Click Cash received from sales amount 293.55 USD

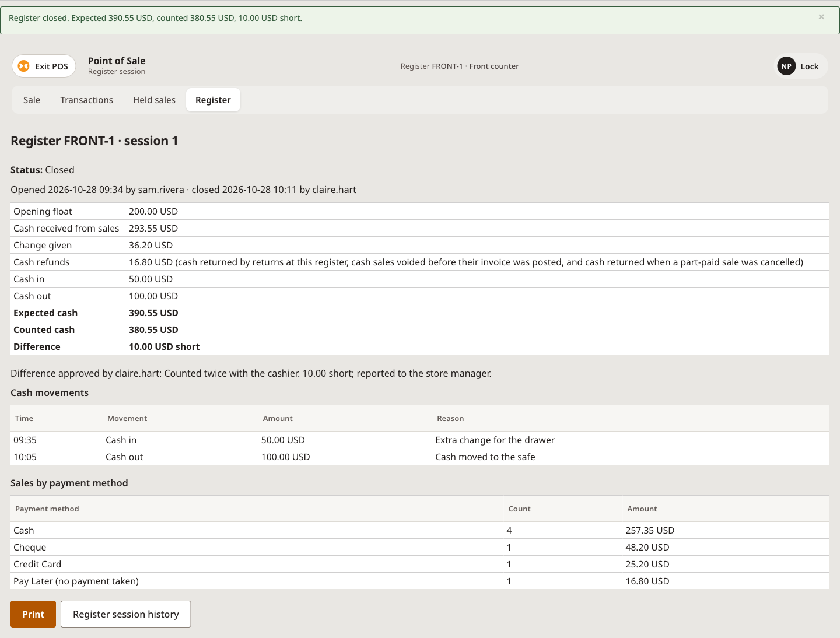click(153, 228)
